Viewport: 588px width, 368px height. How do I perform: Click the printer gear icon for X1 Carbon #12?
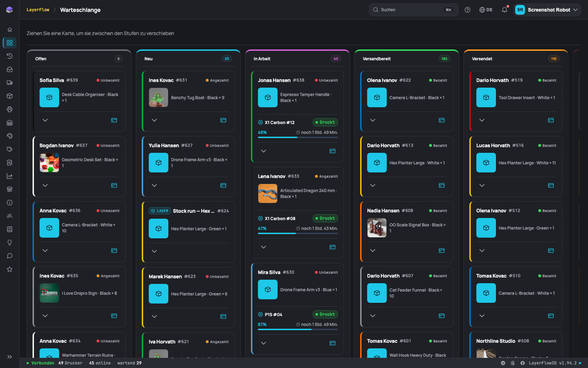(260, 122)
